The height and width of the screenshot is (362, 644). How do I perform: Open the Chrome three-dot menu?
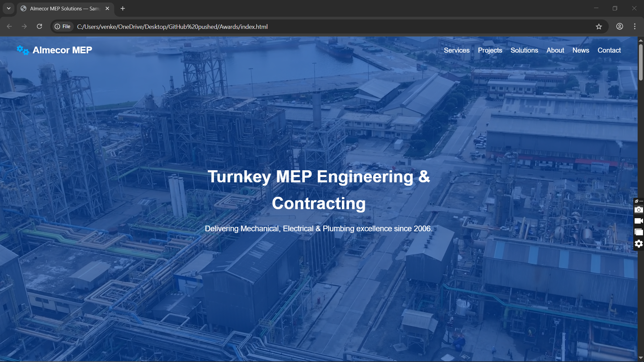(x=635, y=26)
